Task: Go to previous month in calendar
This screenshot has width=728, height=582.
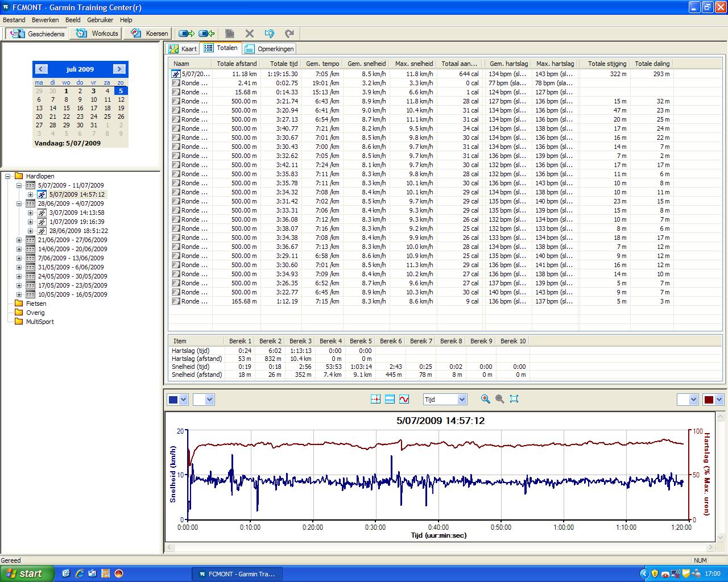Action: click(x=41, y=69)
